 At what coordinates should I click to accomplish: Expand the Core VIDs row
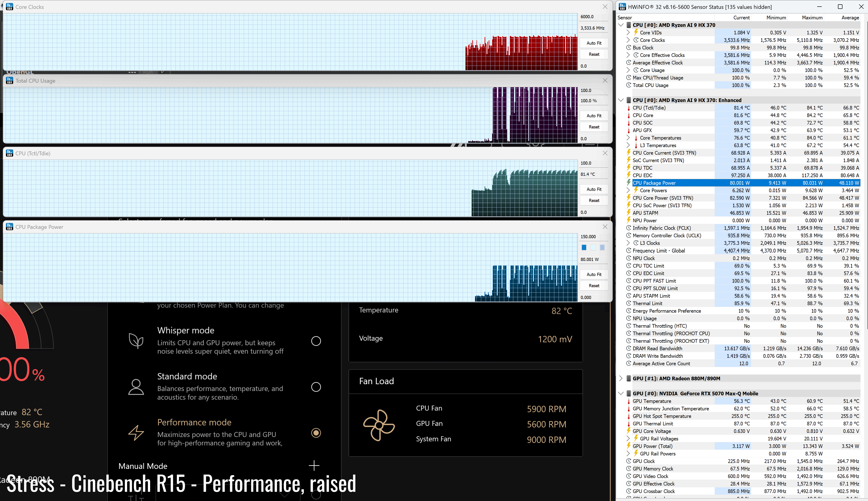pyautogui.click(x=628, y=32)
